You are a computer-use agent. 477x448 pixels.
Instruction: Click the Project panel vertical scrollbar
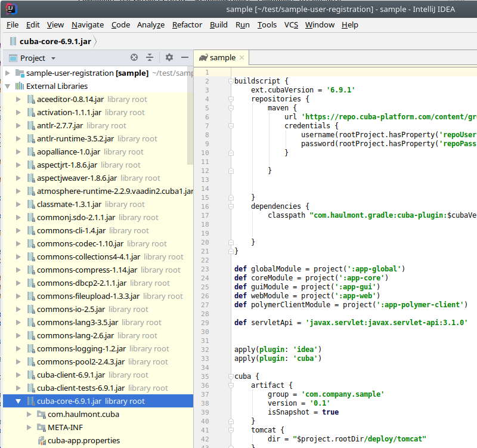[x=190, y=116]
